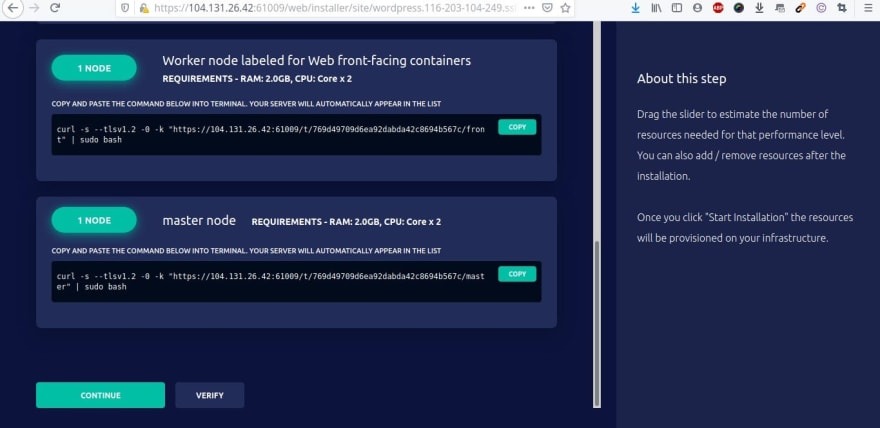Open the purple copyright-symbol extension
The image size is (880, 428).
coord(821,8)
